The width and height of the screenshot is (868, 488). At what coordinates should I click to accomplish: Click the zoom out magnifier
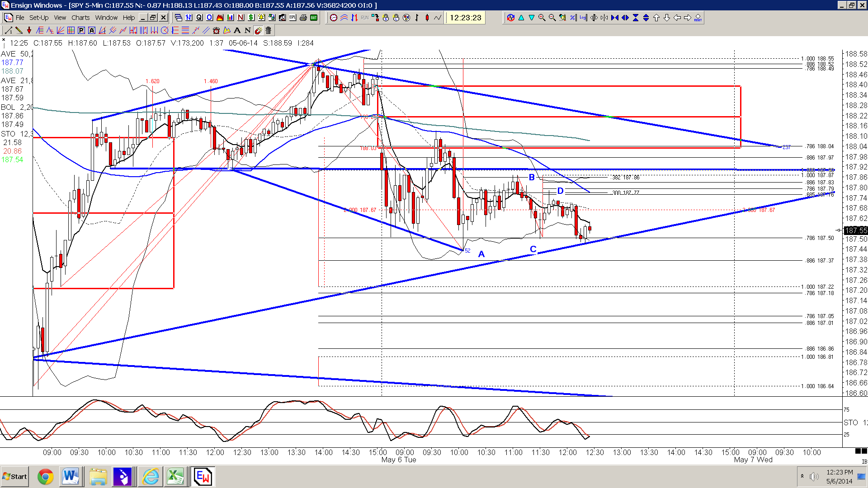pyautogui.click(x=552, y=18)
